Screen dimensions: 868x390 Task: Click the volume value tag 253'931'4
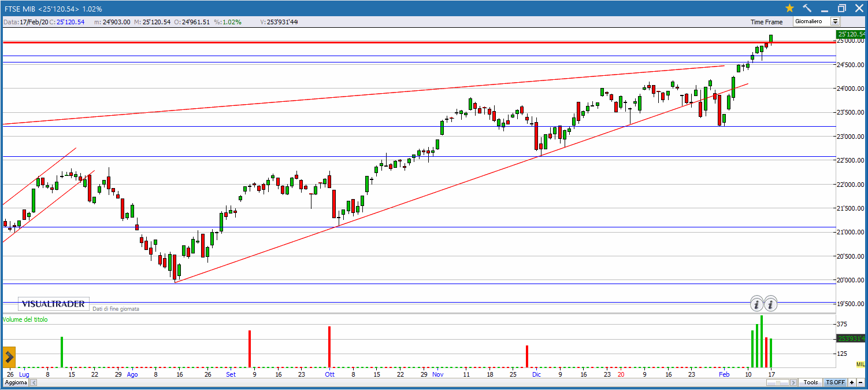(851, 339)
